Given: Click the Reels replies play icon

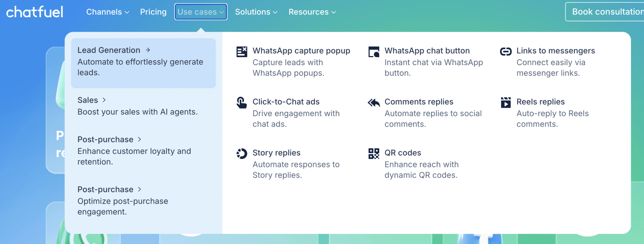Looking at the screenshot, I should pyautogui.click(x=506, y=102).
